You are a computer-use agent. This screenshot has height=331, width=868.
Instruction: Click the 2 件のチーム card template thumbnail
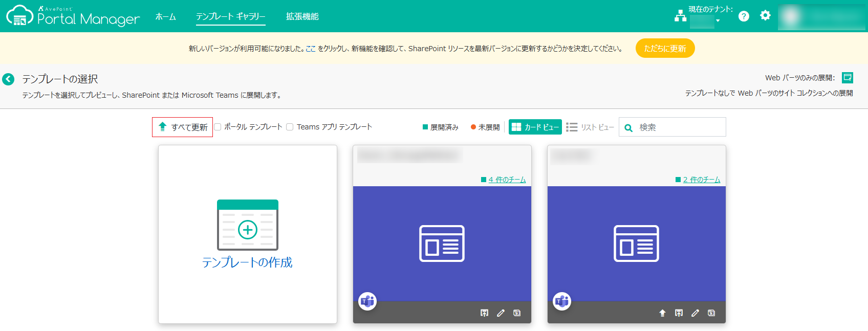(637, 244)
